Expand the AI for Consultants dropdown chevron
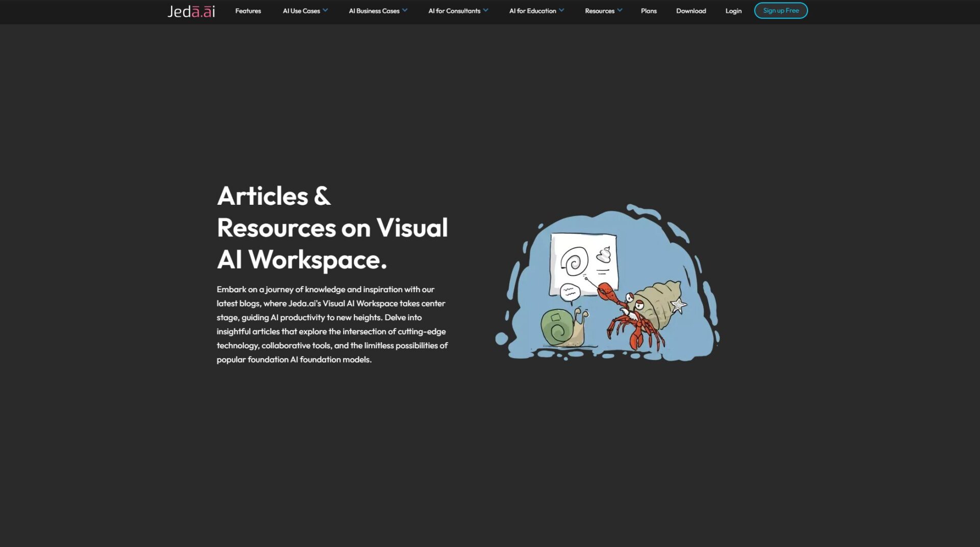This screenshot has width=980, height=547. pos(486,10)
